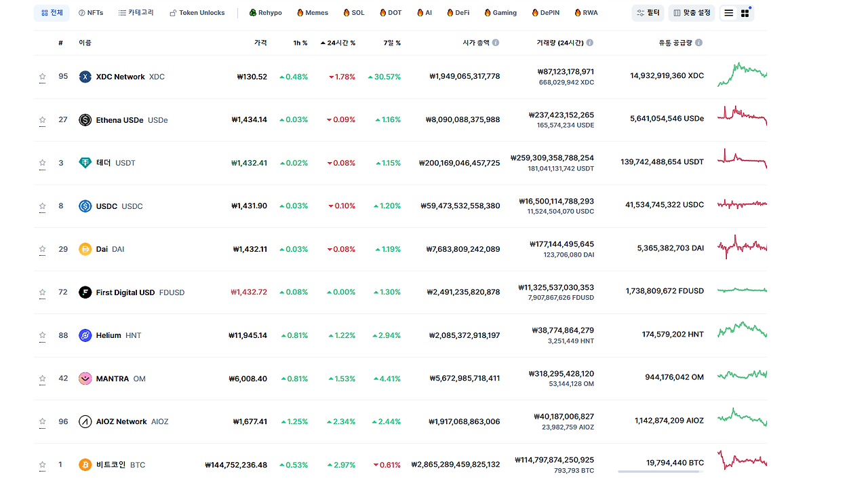Click Bitcoin circulating supply progress bar

coord(660,472)
